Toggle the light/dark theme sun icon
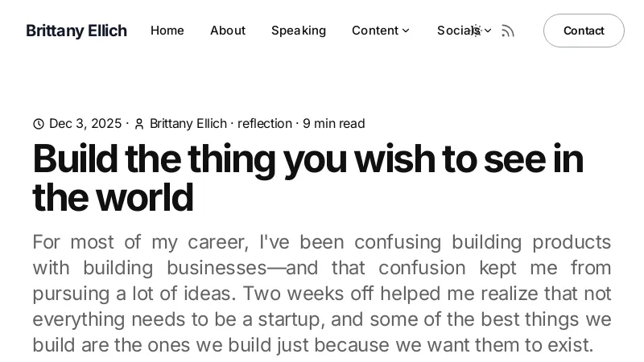This screenshot has height=362, width=644. click(x=475, y=31)
